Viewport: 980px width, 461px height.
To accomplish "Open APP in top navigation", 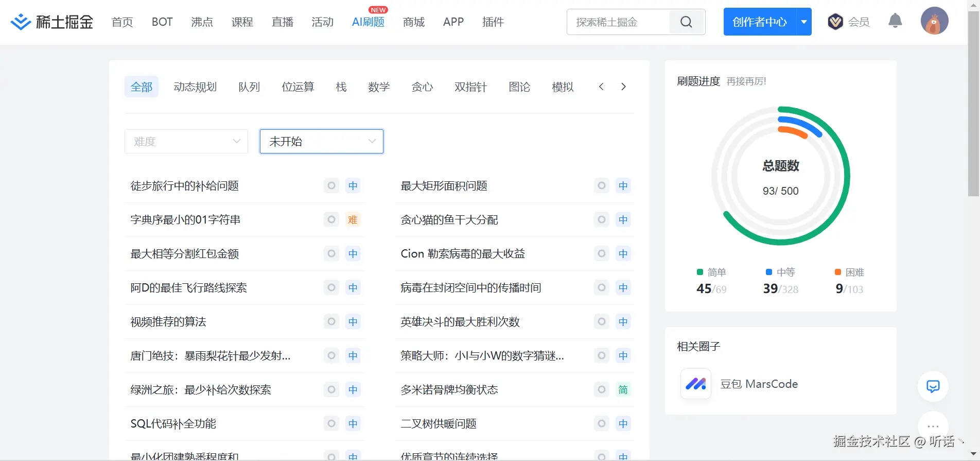I will [453, 22].
